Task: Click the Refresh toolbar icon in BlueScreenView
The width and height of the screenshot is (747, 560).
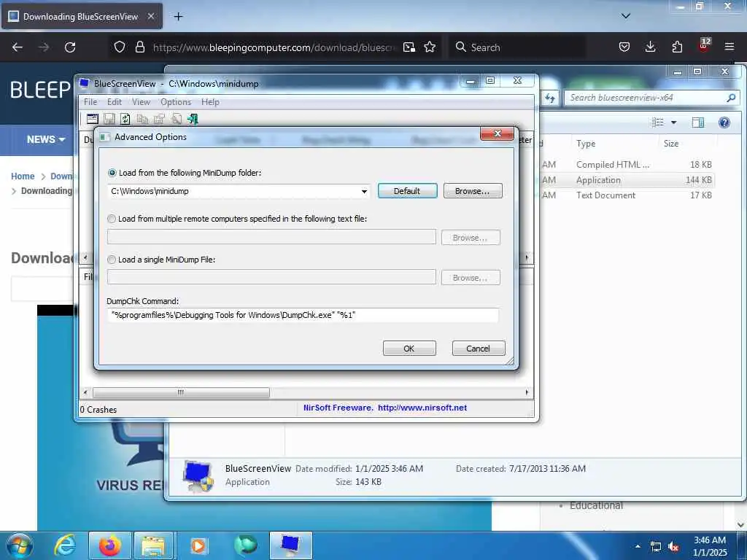Action: click(125, 119)
